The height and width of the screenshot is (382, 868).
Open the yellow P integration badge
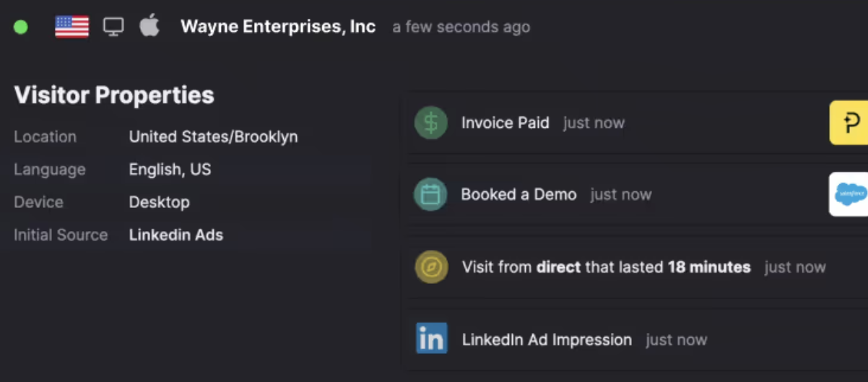click(849, 123)
